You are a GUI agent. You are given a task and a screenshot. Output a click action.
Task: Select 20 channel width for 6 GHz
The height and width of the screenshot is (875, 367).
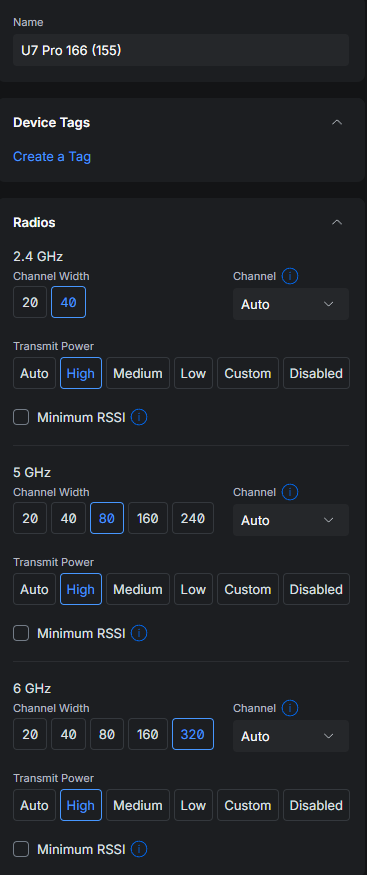click(x=30, y=734)
